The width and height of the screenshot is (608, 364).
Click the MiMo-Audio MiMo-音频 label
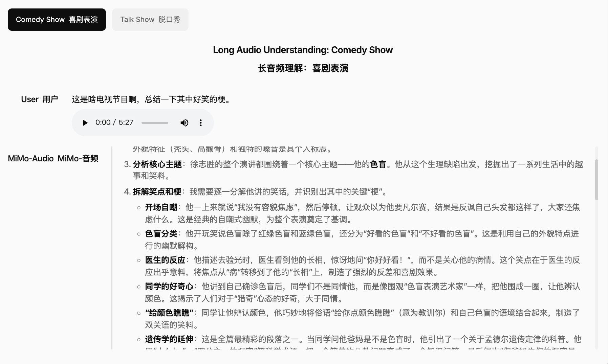click(53, 159)
